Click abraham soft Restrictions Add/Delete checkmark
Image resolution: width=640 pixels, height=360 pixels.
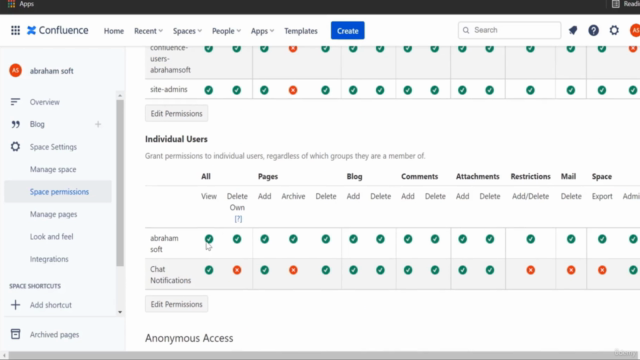pos(530,239)
